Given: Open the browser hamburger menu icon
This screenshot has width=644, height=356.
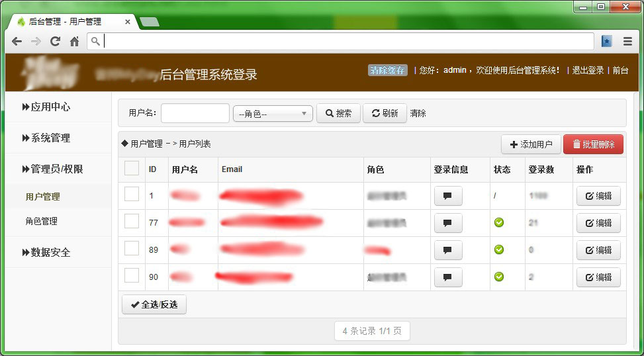Looking at the screenshot, I should point(627,41).
